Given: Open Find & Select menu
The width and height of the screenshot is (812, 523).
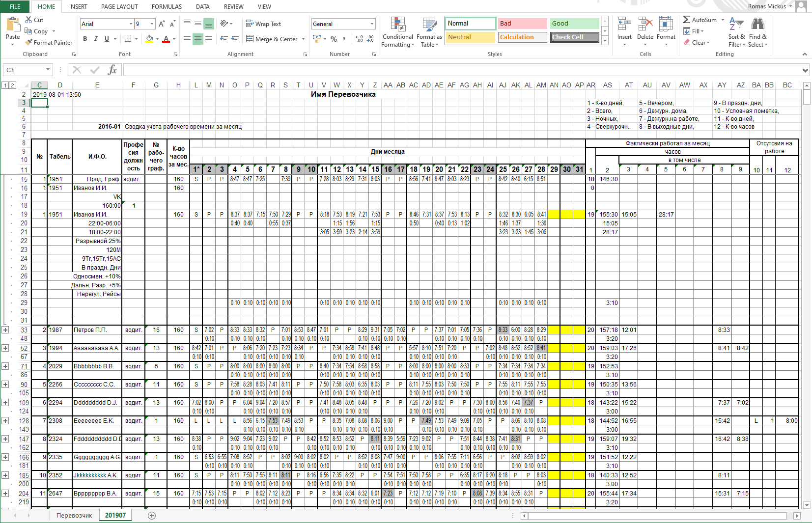Looking at the screenshot, I should coord(758,32).
